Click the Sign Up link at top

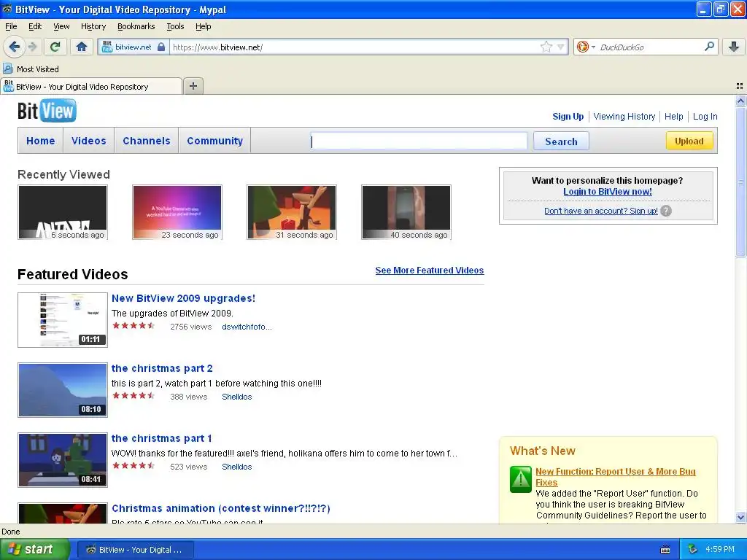click(x=568, y=116)
